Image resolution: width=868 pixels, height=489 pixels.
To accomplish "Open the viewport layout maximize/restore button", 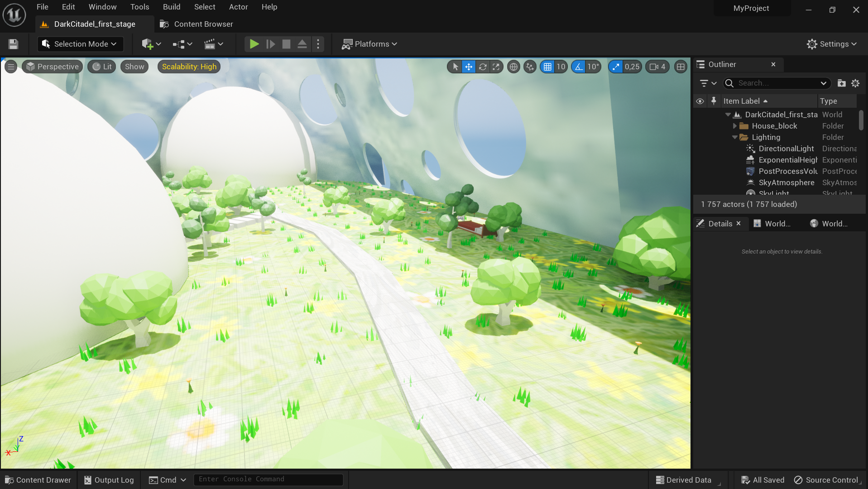I will (x=681, y=67).
